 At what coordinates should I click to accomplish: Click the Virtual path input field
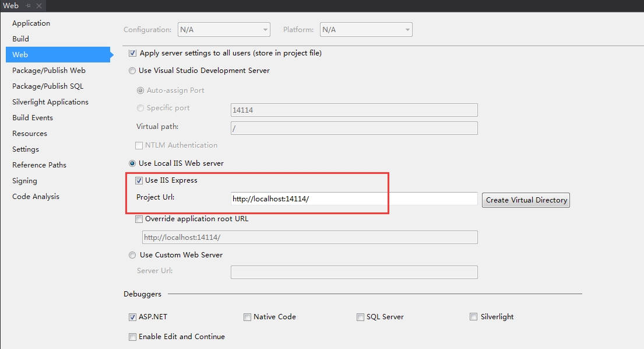pyautogui.click(x=354, y=128)
